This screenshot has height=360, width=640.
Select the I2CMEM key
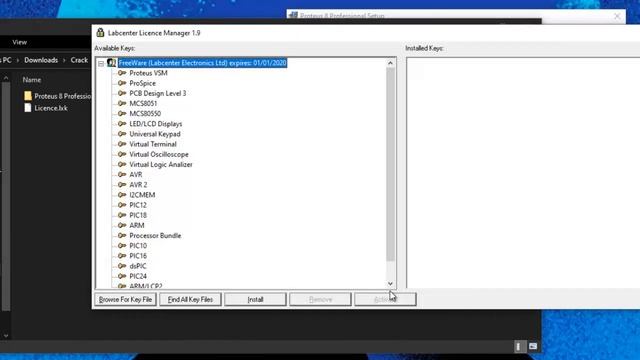142,195
